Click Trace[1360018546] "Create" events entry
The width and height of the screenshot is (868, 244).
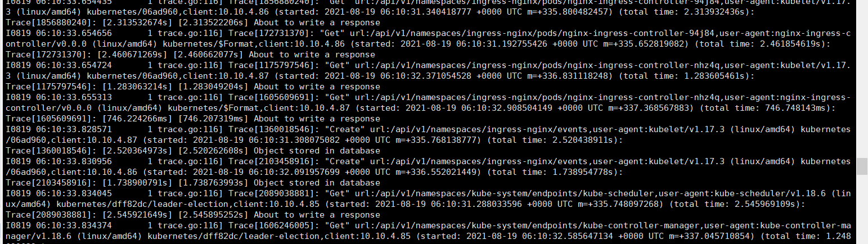pyautogui.click(x=429, y=134)
